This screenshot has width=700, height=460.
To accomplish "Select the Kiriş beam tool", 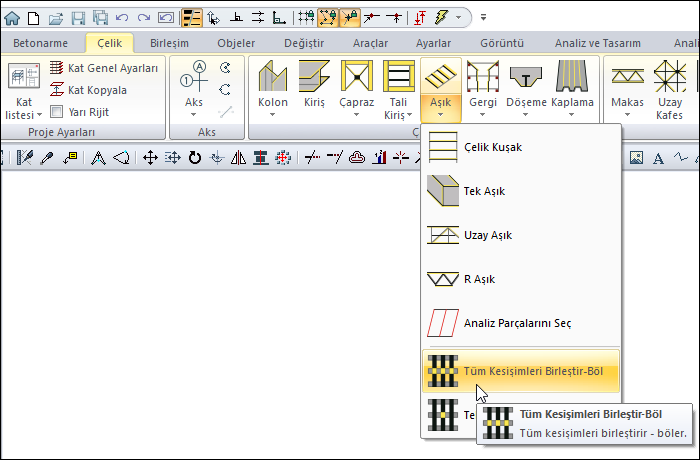I will click(316, 77).
